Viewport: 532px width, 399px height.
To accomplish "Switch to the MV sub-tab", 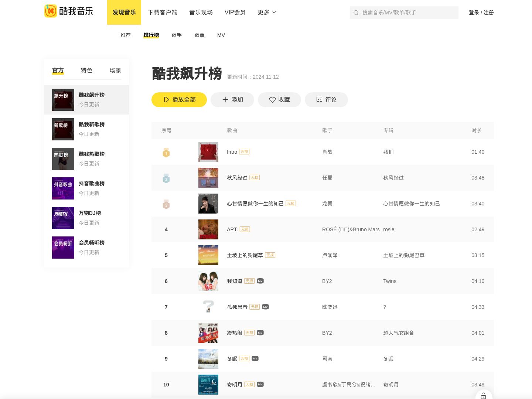I will click(221, 35).
